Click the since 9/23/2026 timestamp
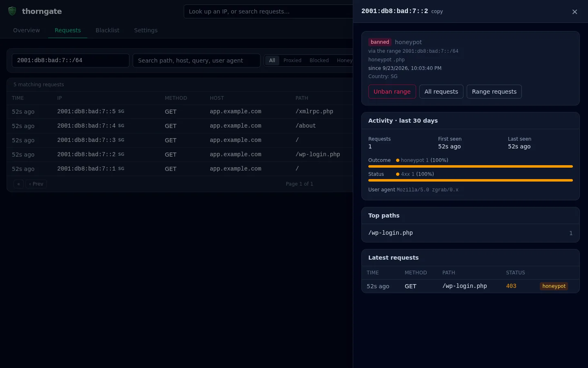Screen dimensions: 588x368 pos(405,68)
